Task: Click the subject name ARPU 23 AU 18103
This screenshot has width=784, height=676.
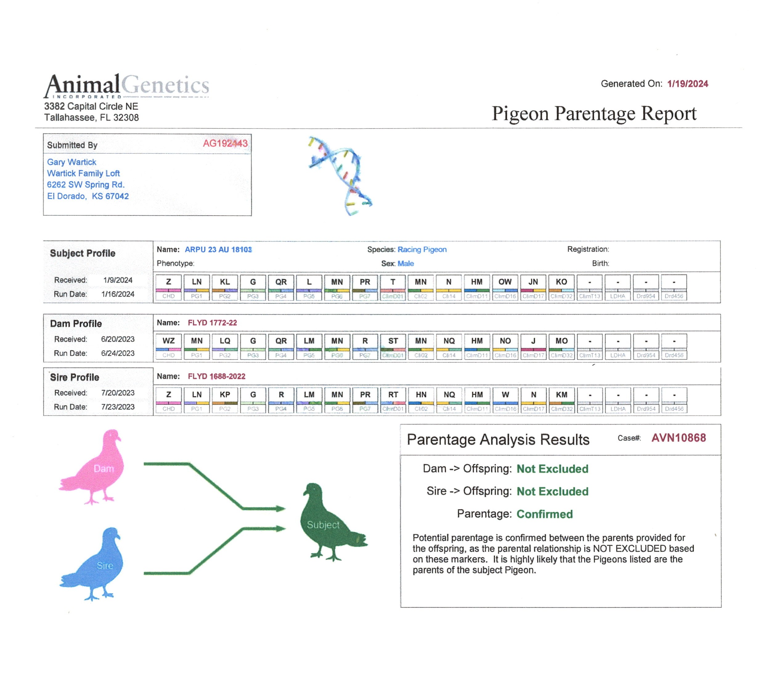Action: pyautogui.click(x=218, y=250)
